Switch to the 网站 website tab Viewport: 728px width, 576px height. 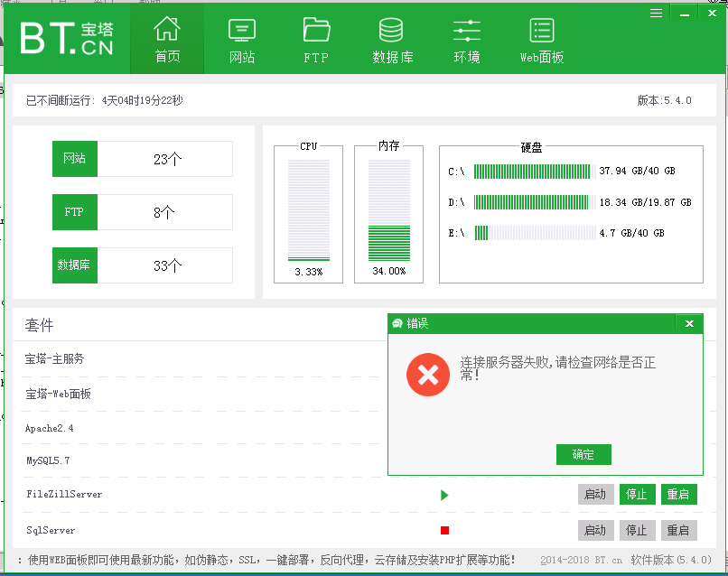pyautogui.click(x=242, y=39)
